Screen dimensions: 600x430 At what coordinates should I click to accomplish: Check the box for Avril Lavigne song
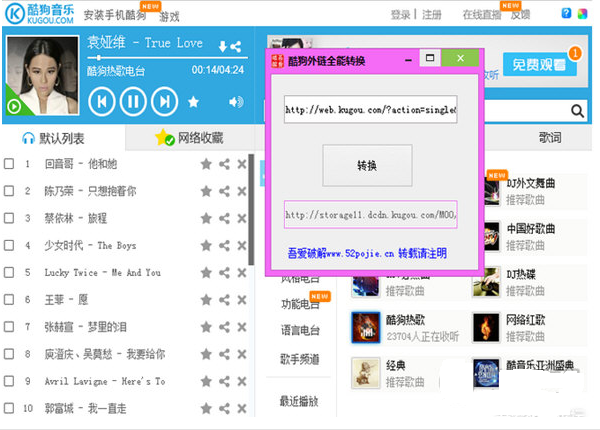click(9, 381)
